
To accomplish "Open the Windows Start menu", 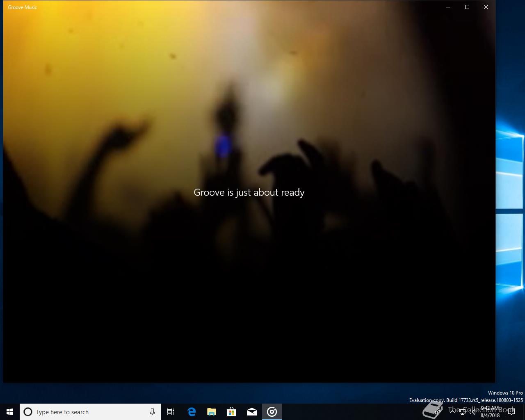I will tap(10, 412).
